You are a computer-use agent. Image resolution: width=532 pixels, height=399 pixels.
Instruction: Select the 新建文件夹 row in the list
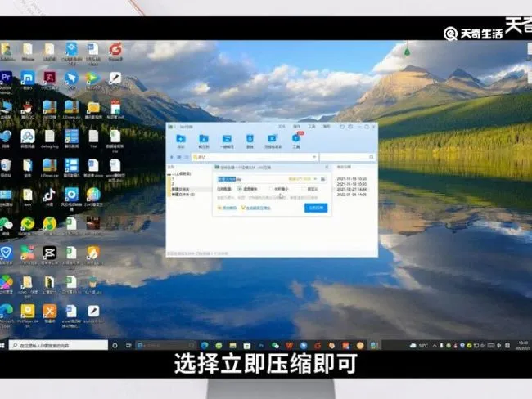pyautogui.click(x=180, y=189)
